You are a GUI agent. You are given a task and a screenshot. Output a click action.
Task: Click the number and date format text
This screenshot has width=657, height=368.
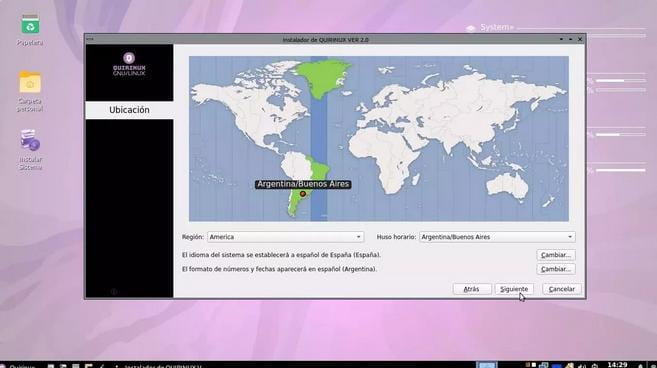tap(279, 269)
